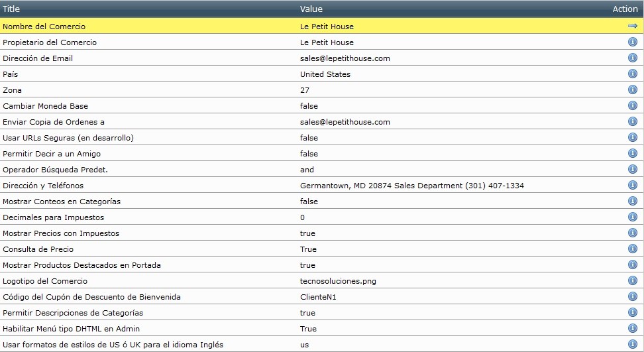The height and width of the screenshot is (352, 644).
Task: Click the Value column header
Action: coord(311,9)
